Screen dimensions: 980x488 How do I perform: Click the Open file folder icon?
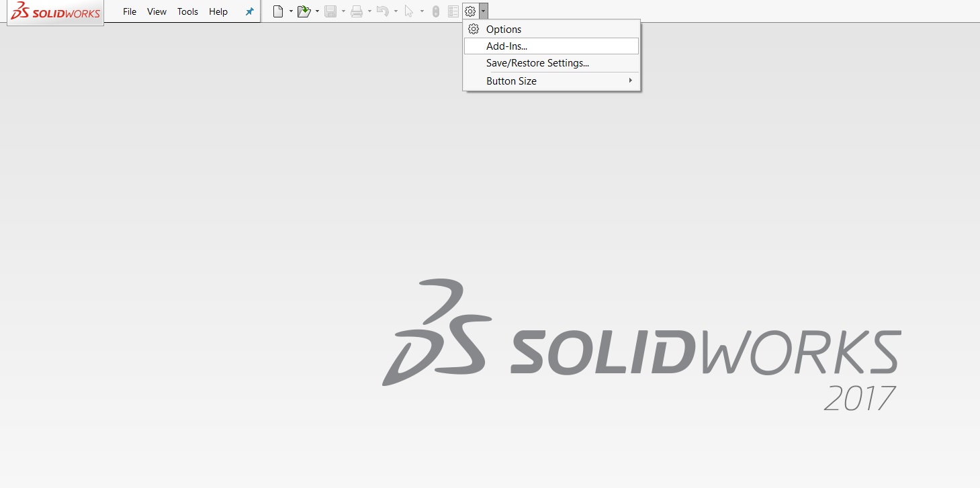point(304,11)
